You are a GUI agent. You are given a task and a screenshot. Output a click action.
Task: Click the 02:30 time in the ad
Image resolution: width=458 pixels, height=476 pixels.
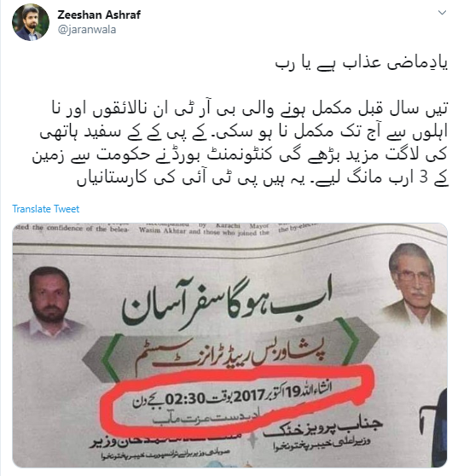pos(185,399)
